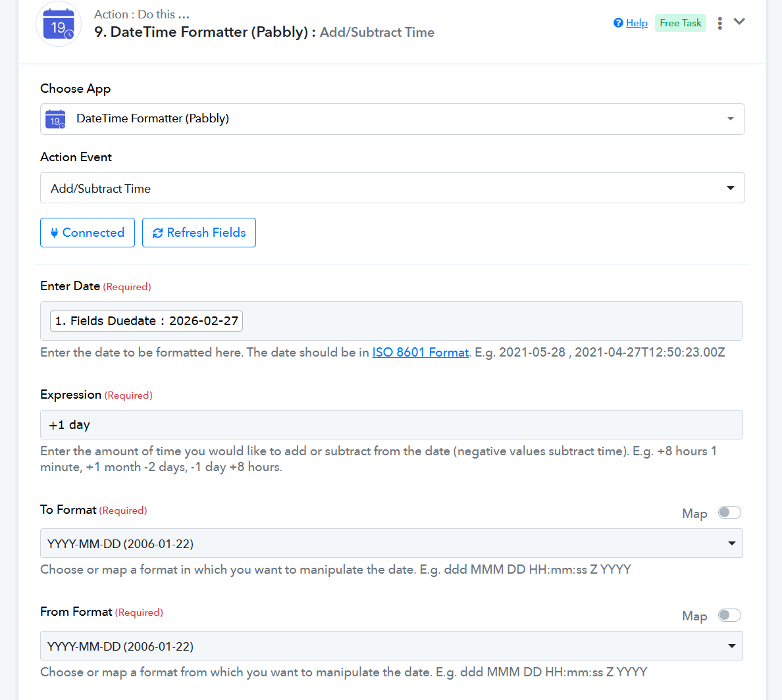The width and height of the screenshot is (782, 700).
Task: Open the Choose App dropdown
Action: [x=392, y=119]
